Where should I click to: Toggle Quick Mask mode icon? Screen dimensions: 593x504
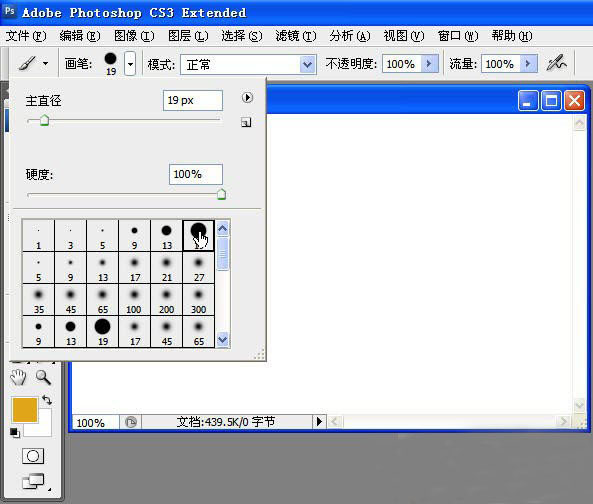click(33, 456)
